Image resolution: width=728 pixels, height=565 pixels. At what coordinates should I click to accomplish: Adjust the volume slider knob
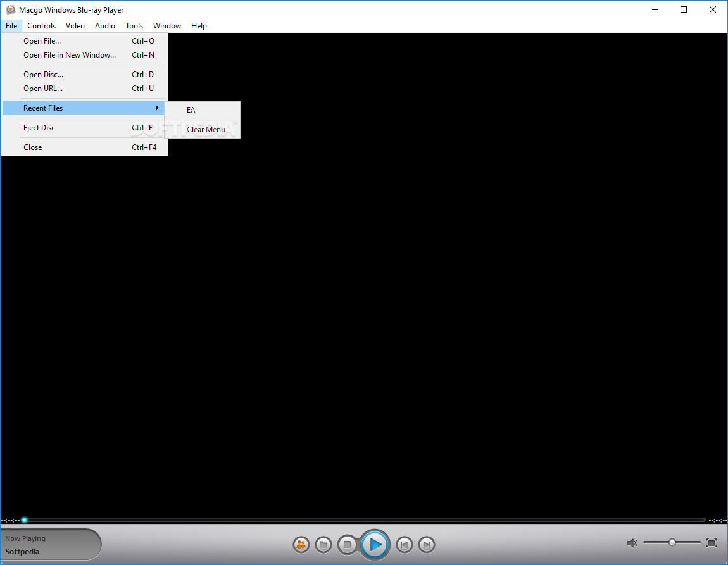coord(672,542)
